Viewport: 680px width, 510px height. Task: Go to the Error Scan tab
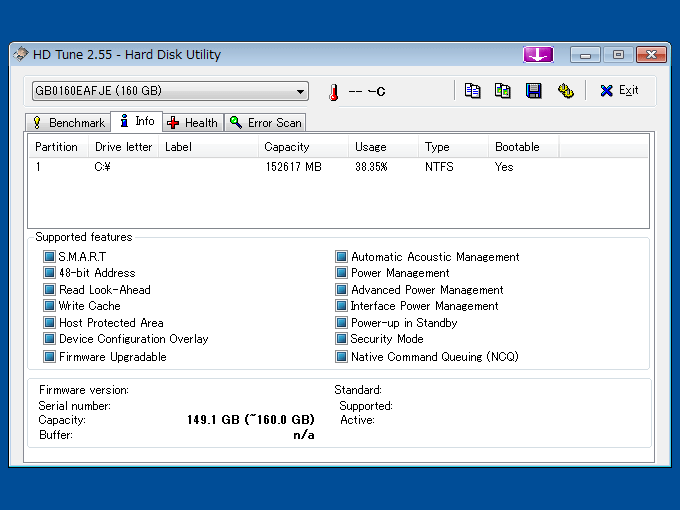[265, 123]
